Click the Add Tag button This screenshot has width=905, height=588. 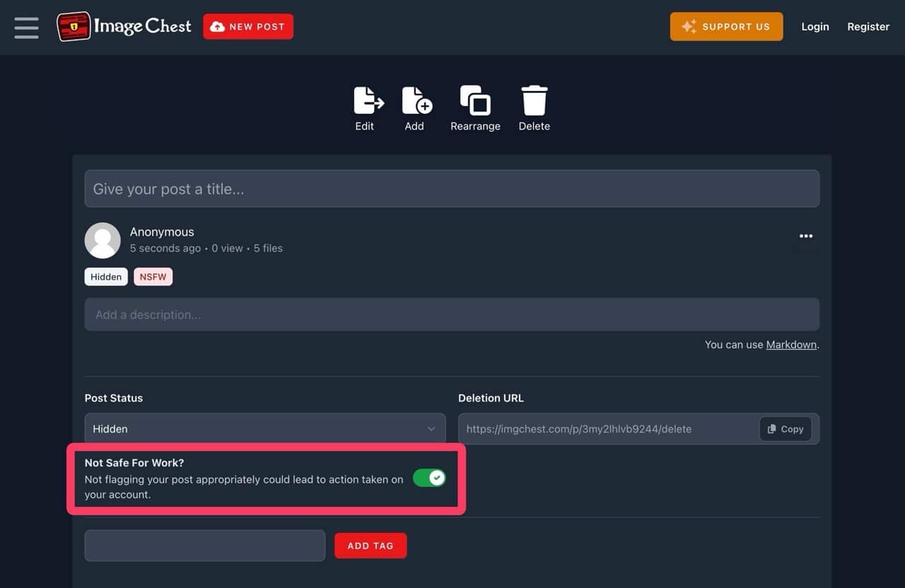370,546
